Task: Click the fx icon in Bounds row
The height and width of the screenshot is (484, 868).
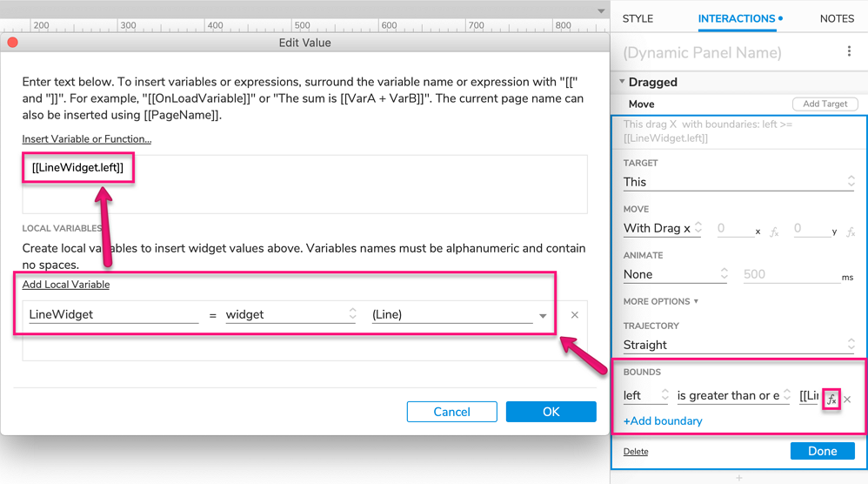Action: click(831, 400)
